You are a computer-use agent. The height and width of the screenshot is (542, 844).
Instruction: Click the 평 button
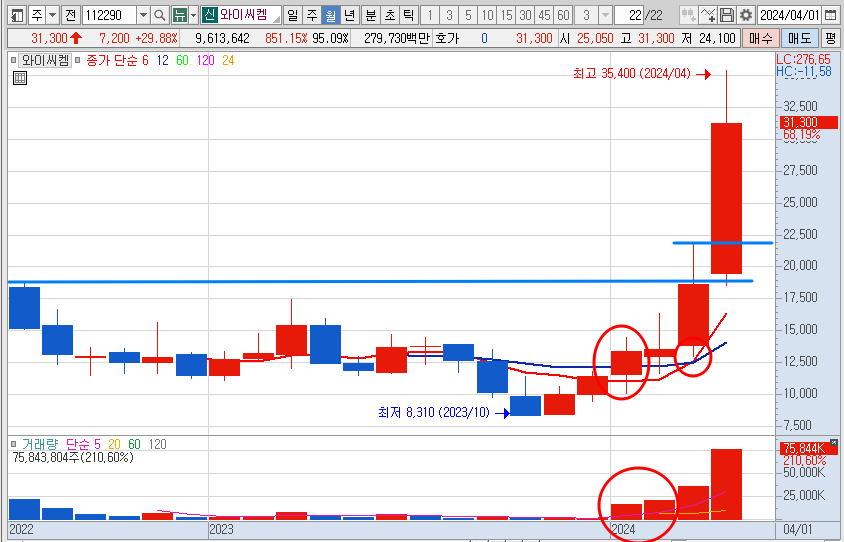pyautogui.click(x=831, y=38)
